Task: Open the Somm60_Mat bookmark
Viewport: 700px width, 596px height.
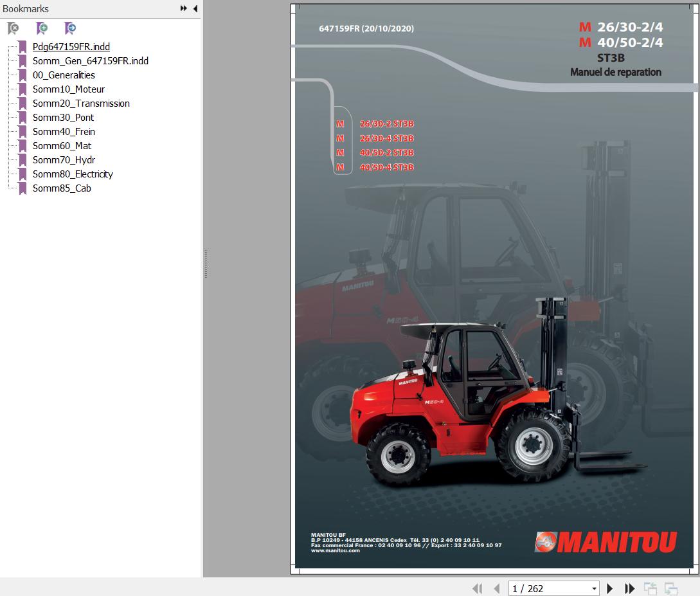Action: coord(62,146)
